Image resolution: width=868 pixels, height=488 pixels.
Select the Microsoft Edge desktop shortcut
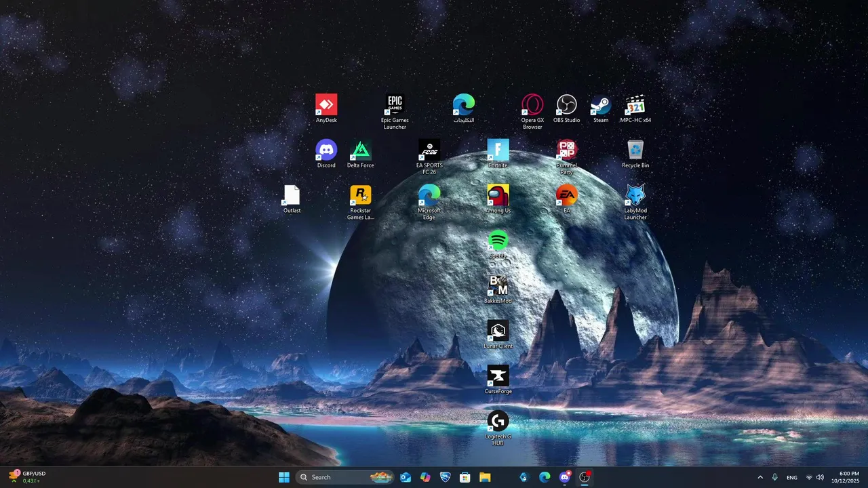[x=429, y=203]
